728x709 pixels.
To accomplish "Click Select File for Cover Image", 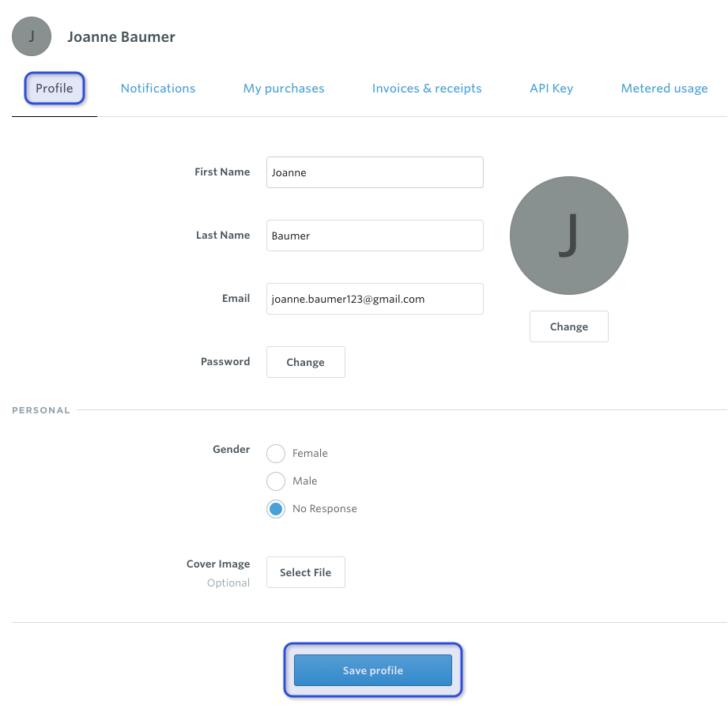I will [305, 572].
